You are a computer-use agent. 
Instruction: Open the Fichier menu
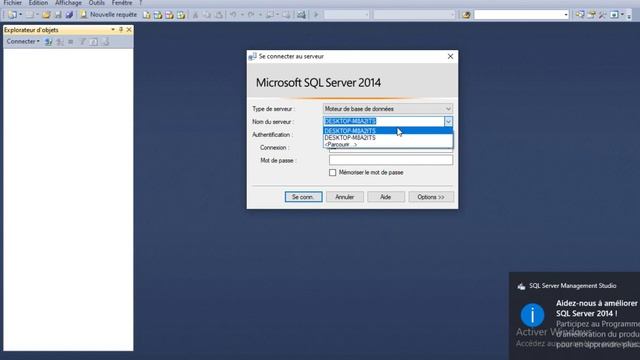click(x=13, y=3)
